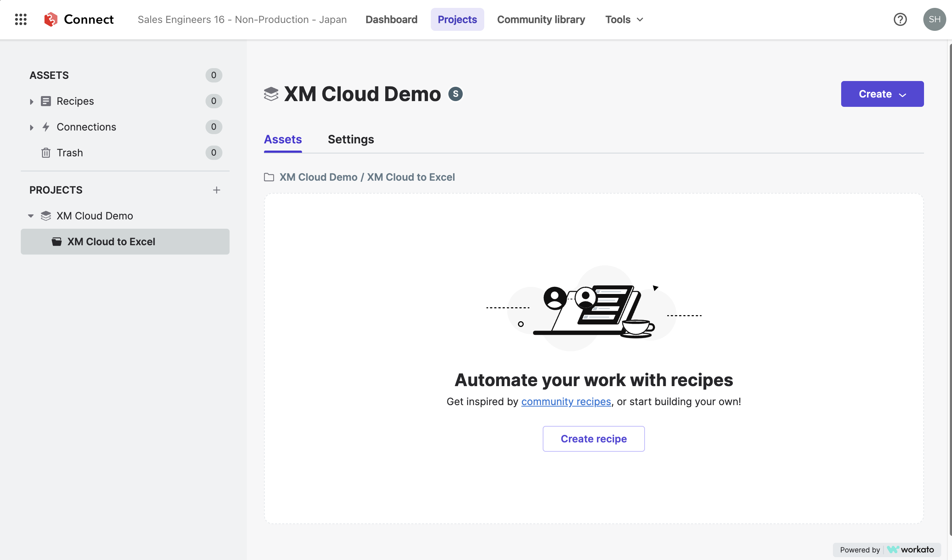Viewport: 952px width, 560px height.
Task: Click XM Cloud Demo stack icon in sidebar
Action: point(46,215)
